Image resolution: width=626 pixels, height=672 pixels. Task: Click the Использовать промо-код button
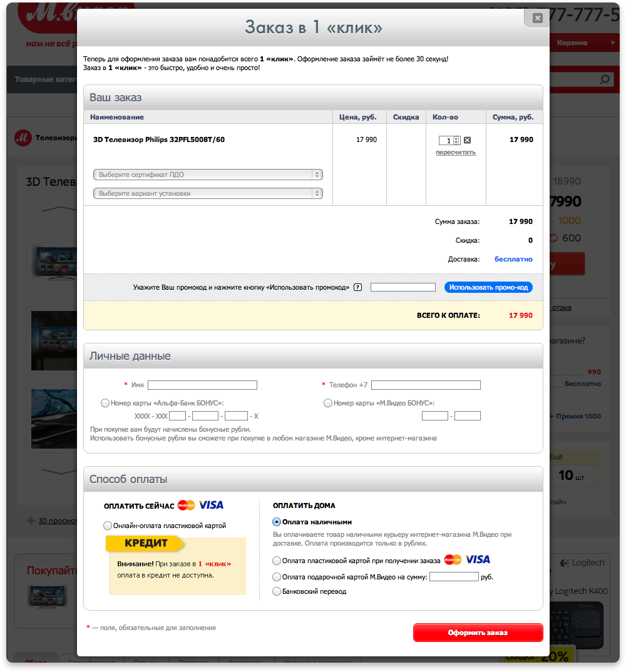click(488, 287)
